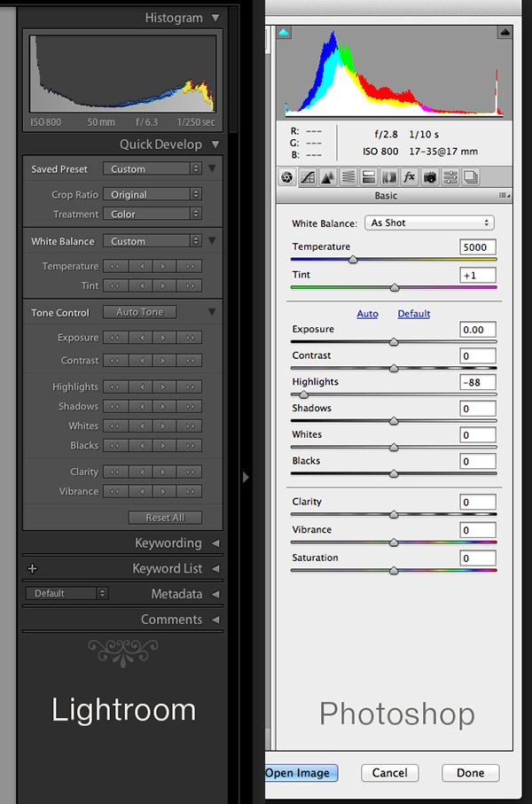Click the Cancel button
Image resolution: width=532 pixels, height=804 pixels.
(x=390, y=773)
